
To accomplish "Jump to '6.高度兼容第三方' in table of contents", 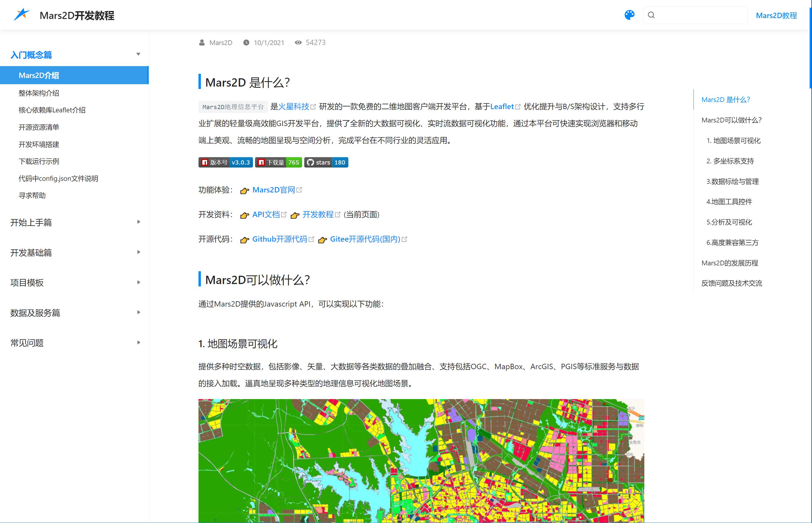I will pyautogui.click(x=732, y=243).
